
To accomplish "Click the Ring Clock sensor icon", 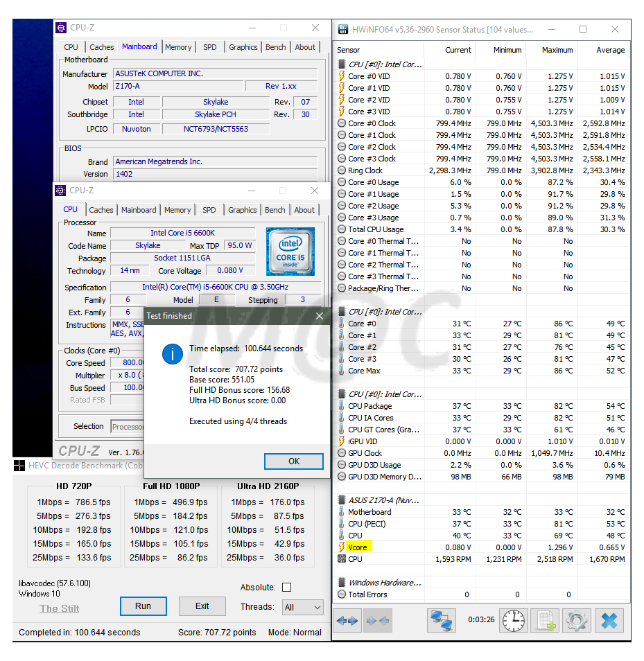I will 342,170.
